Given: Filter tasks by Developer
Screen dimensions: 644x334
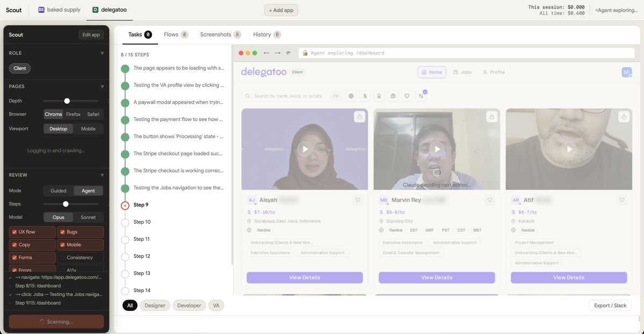Looking at the screenshot, I should click(x=189, y=305).
